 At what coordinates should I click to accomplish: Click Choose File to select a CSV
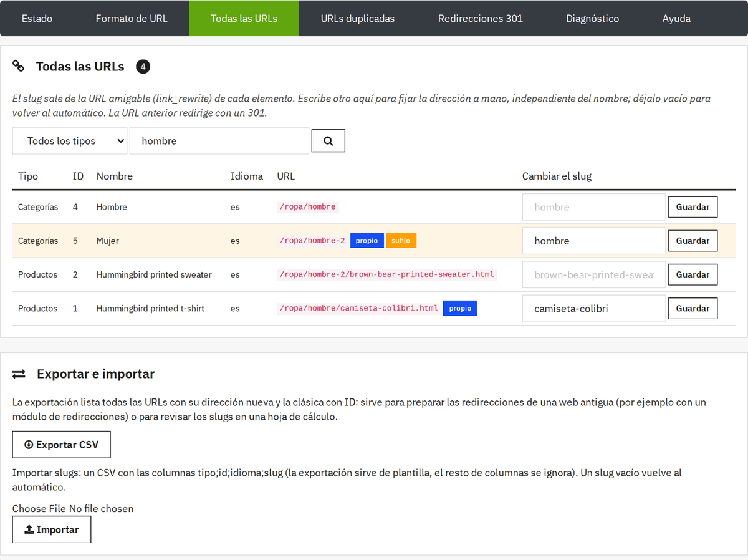click(39, 508)
